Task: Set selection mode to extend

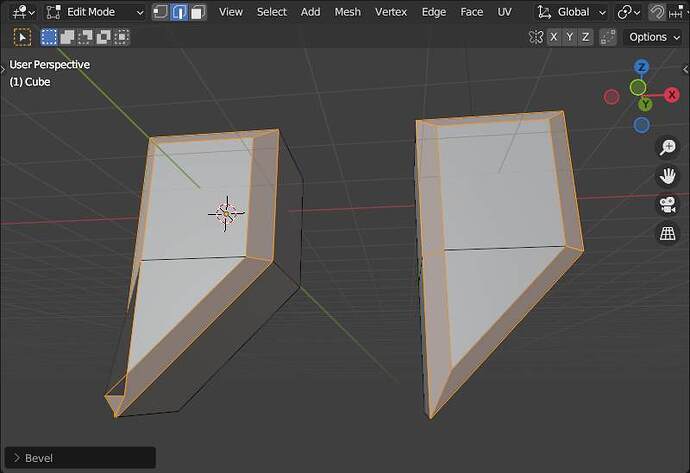Action: (67, 37)
